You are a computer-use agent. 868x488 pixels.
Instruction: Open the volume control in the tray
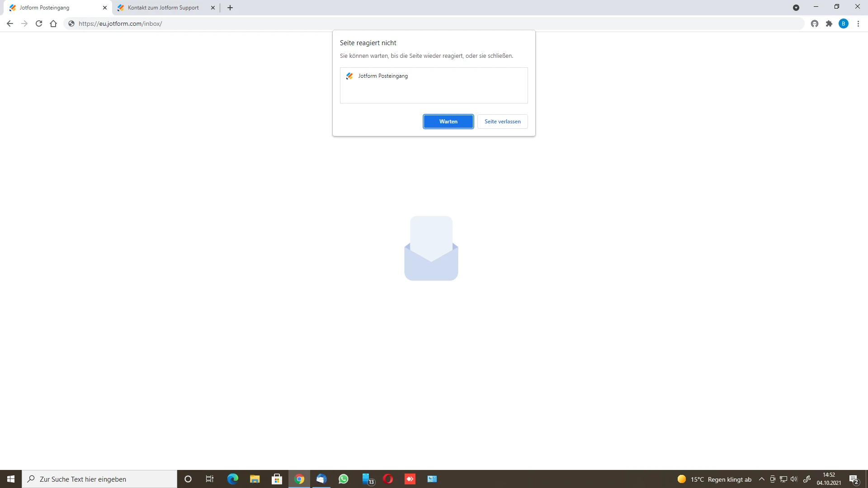pyautogui.click(x=794, y=479)
